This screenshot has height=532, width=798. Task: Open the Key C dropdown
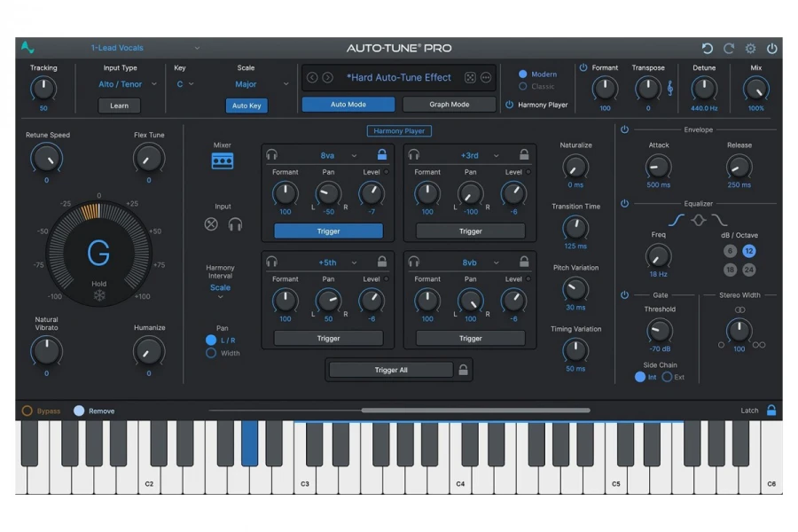pyautogui.click(x=185, y=84)
